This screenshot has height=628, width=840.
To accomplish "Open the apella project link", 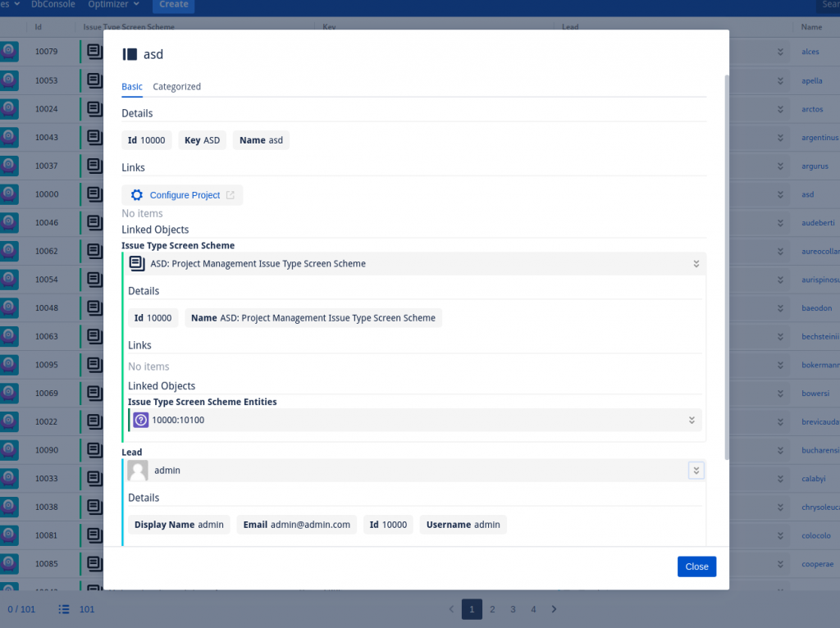I will (811, 81).
